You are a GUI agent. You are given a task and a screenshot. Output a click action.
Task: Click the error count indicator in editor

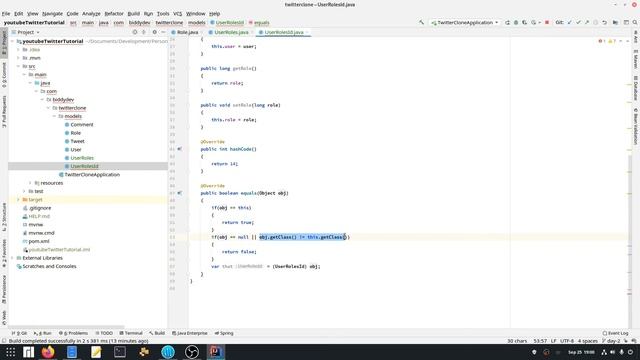coord(602,41)
